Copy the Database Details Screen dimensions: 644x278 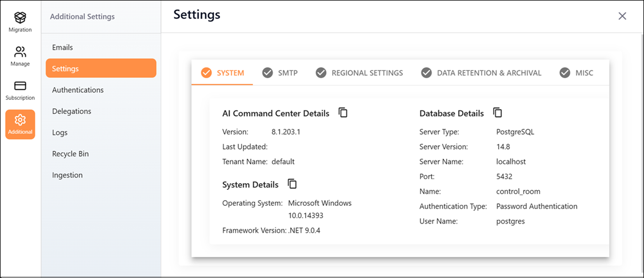click(x=498, y=113)
